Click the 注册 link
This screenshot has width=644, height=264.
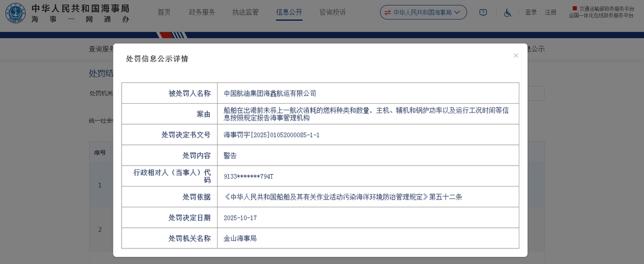(x=550, y=13)
